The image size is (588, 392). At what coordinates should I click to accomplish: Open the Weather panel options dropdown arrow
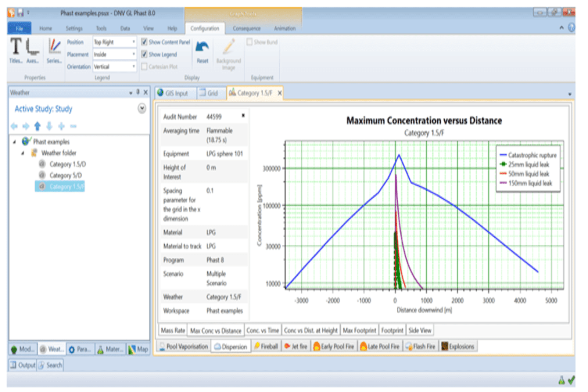(131, 93)
